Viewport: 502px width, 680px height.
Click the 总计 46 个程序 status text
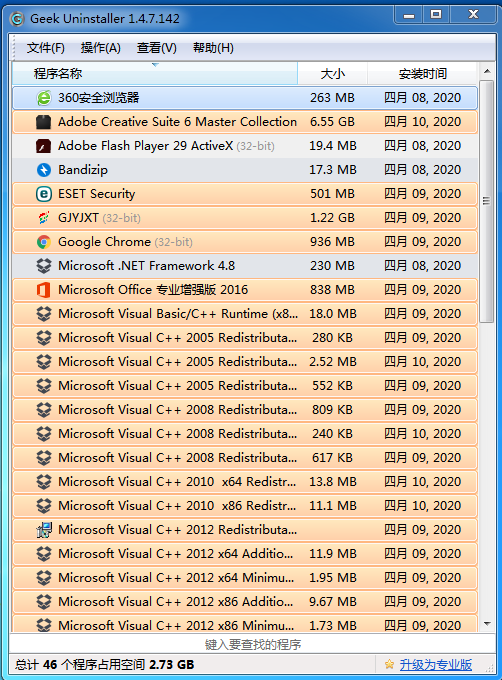coord(104,664)
